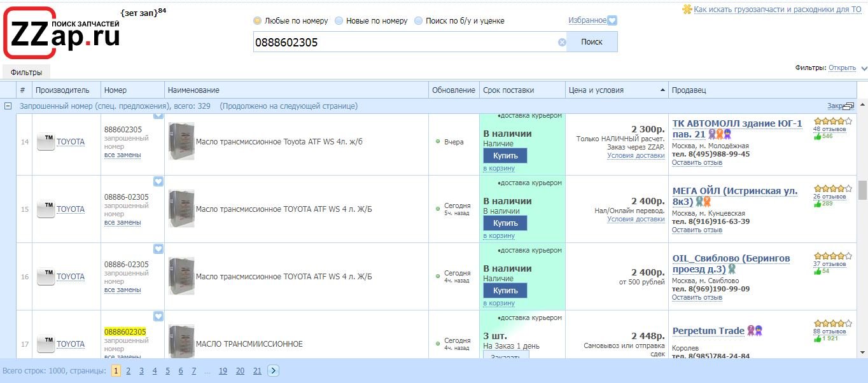Click heart icon above highlighted number 0888602305

coord(158,316)
